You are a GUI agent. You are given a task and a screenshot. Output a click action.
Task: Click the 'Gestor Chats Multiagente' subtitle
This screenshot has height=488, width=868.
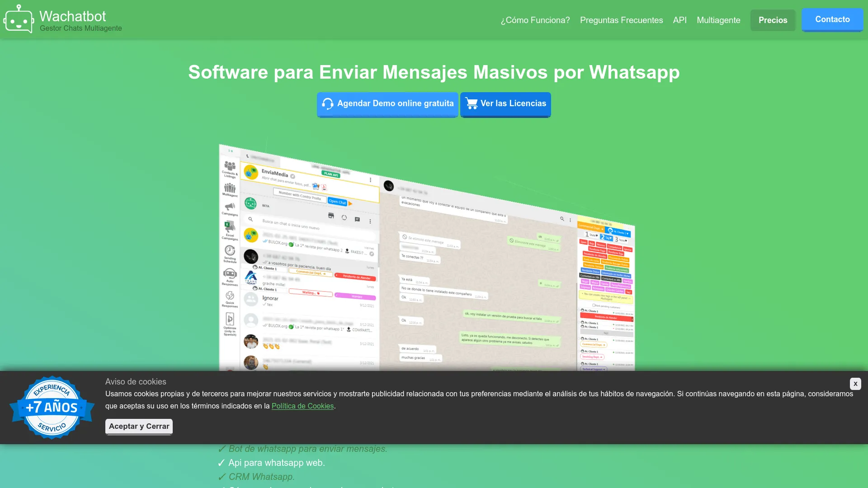pyautogui.click(x=81, y=28)
